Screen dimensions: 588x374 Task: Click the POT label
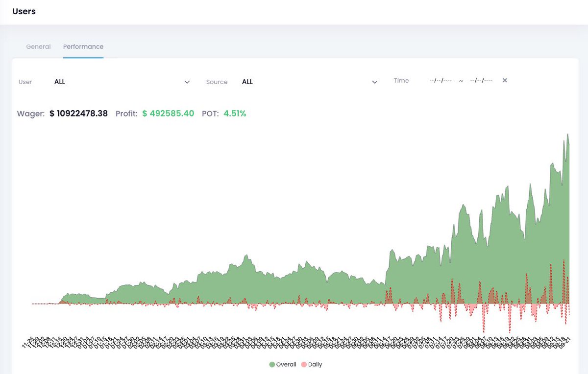tap(210, 114)
